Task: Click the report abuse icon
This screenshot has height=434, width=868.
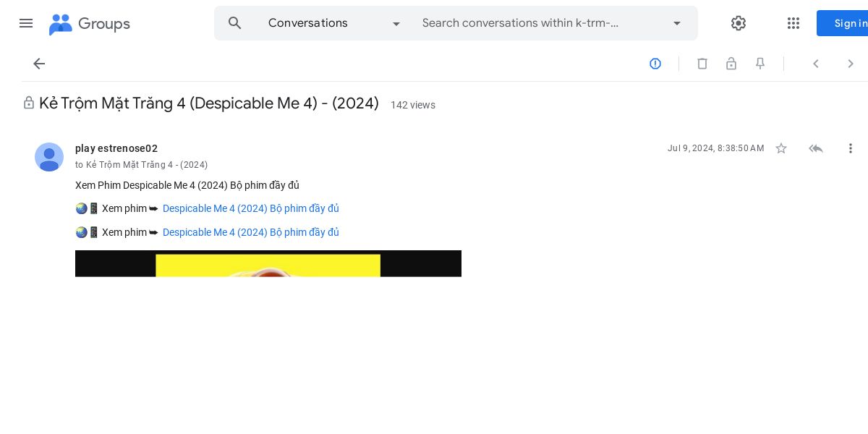Action: coord(655,64)
